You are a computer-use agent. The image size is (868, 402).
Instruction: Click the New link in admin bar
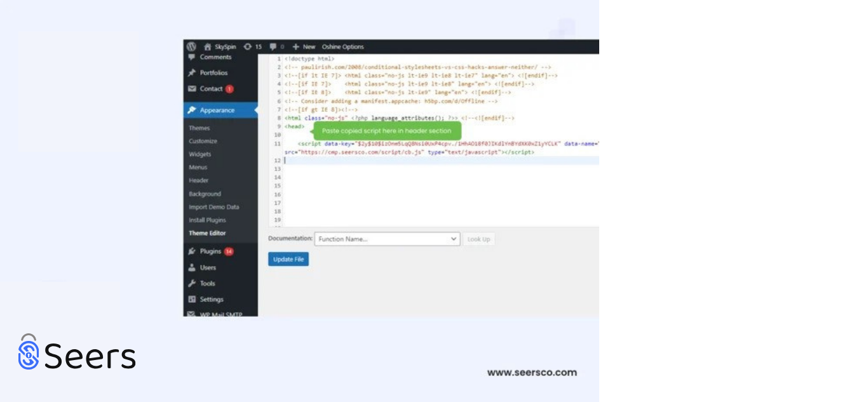(309, 46)
